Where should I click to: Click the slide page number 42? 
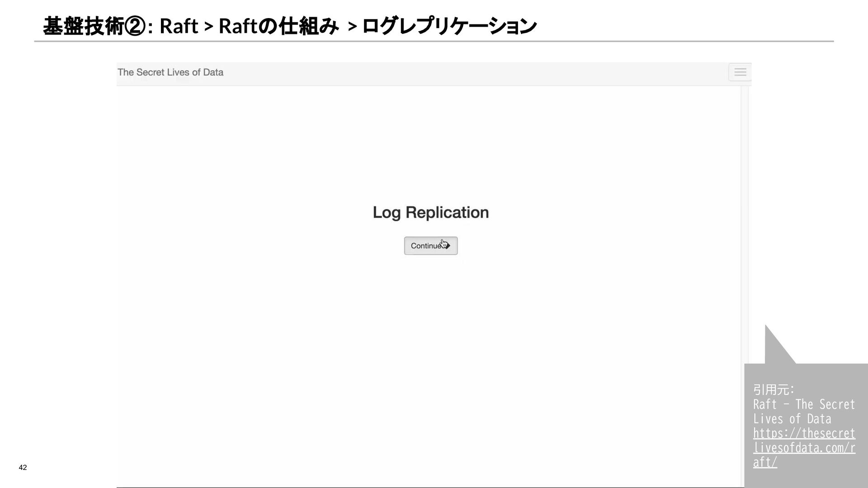click(x=23, y=468)
